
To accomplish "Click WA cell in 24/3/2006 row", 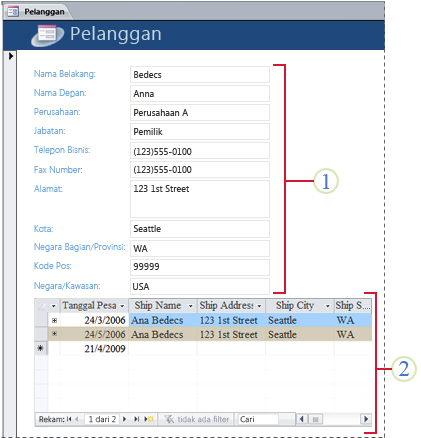I will pos(353,320).
